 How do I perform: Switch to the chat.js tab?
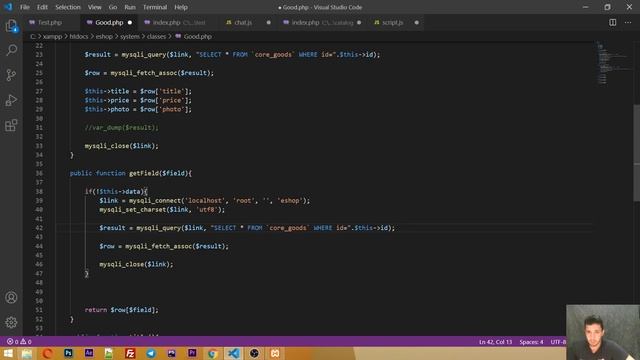point(243,22)
